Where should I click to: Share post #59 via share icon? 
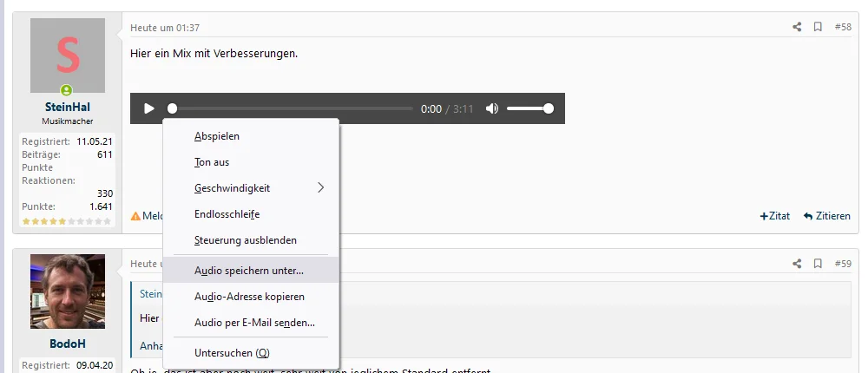797,264
